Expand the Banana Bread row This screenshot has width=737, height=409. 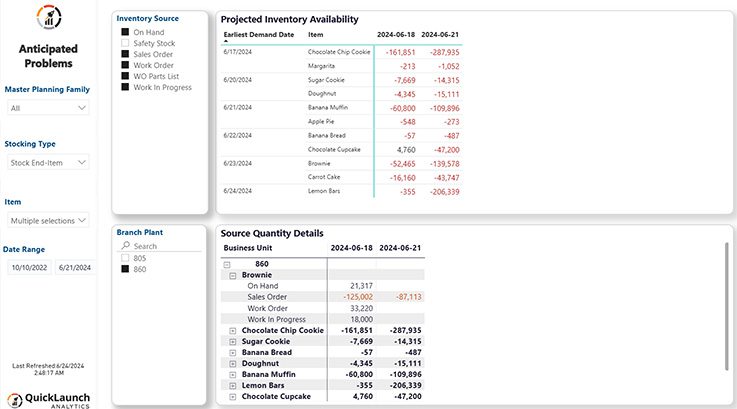click(233, 352)
